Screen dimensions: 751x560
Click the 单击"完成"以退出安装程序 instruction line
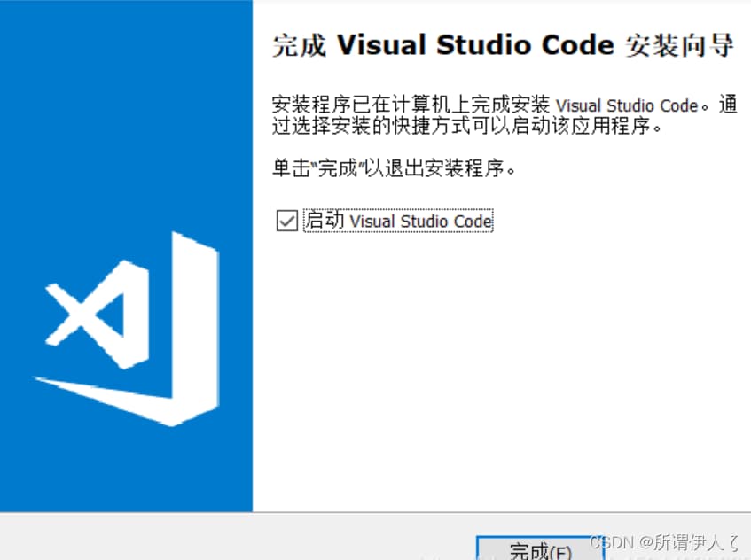393,167
